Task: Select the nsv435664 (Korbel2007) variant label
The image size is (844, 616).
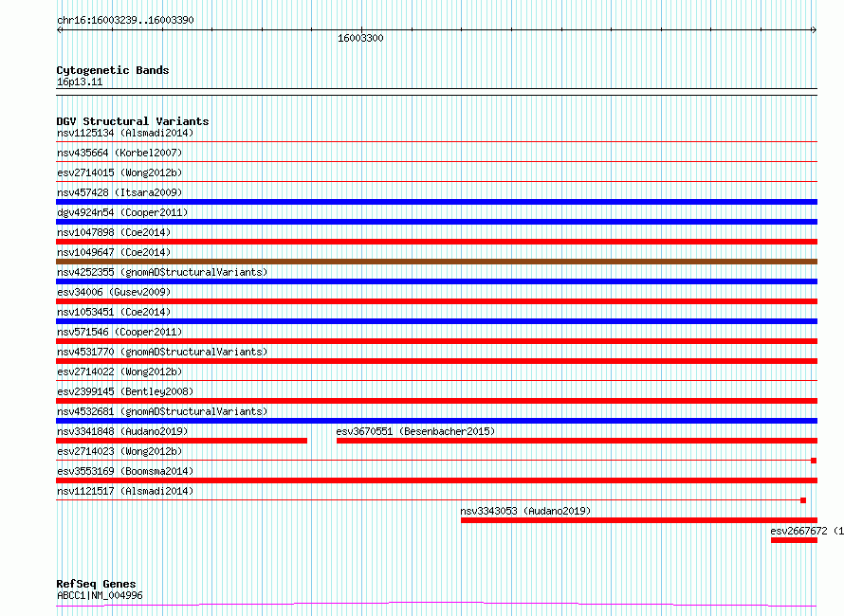Action: coord(119,153)
